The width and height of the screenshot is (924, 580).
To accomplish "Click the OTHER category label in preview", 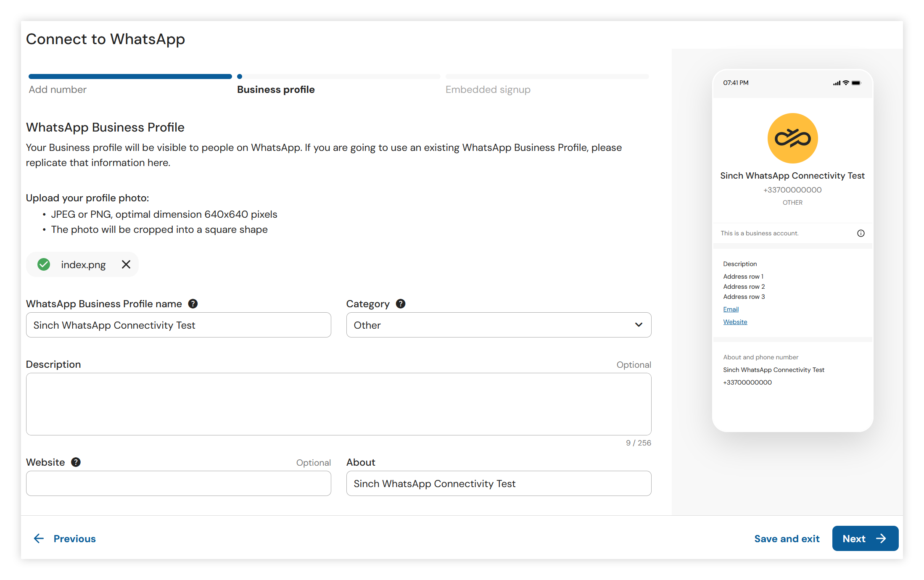I will pos(792,203).
